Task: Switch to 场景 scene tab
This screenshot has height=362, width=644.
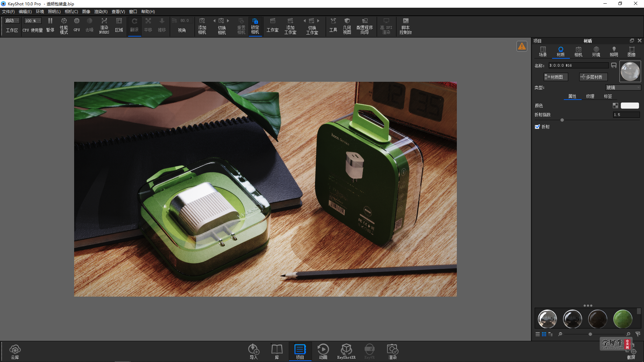Action: [543, 52]
